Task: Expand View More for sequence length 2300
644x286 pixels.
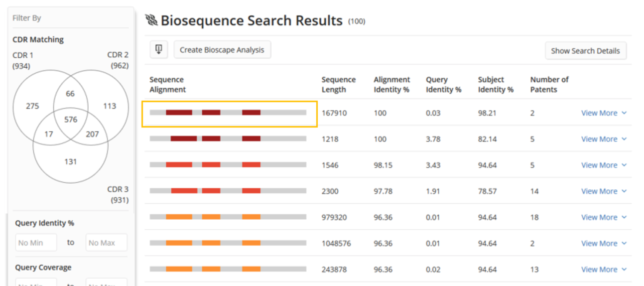Action: click(604, 191)
